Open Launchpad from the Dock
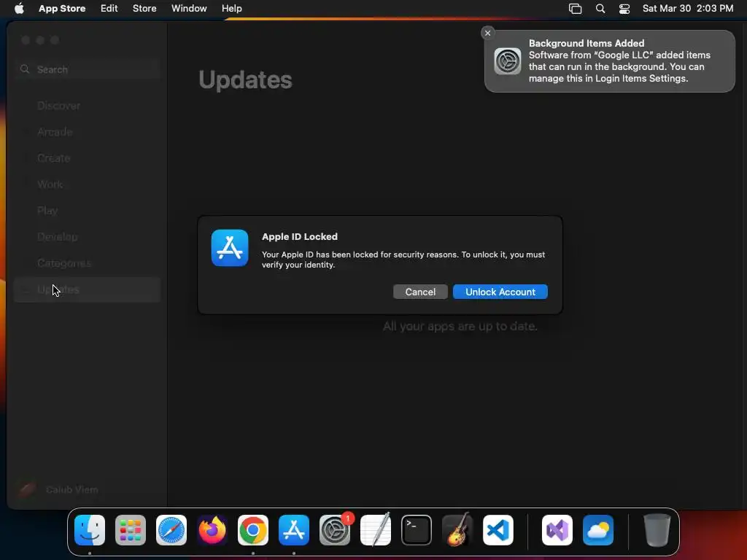Viewport: 747px width, 560px height. (x=131, y=530)
